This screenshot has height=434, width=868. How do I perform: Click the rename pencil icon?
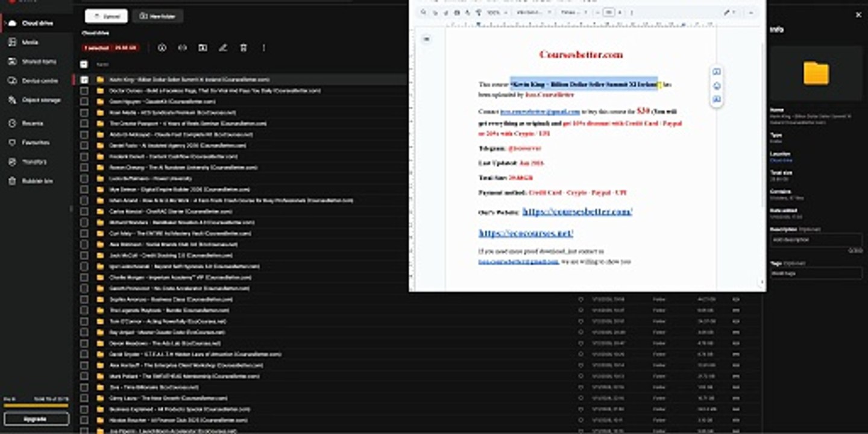[x=223, y=48]
